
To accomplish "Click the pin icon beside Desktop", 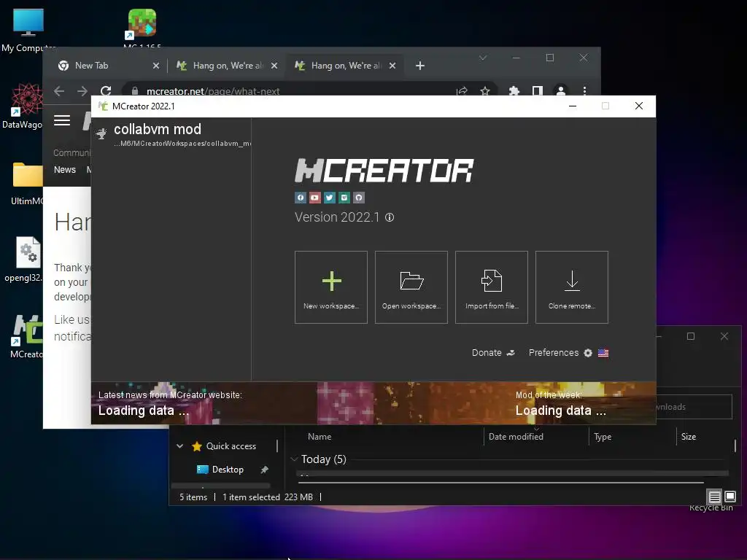I will tap(264, 470).
